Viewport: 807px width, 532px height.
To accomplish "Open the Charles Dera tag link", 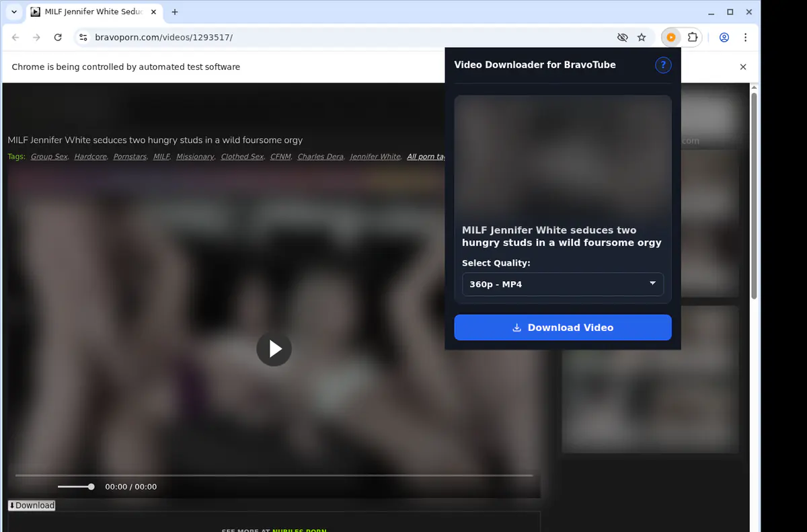I will (321, 157).
